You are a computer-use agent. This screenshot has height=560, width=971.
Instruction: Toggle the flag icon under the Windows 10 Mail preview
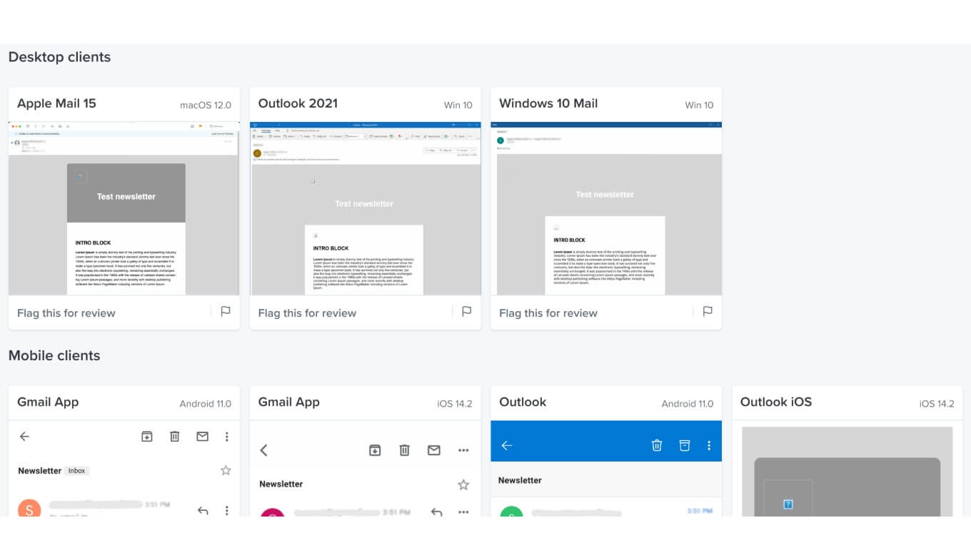pos(707,311)
